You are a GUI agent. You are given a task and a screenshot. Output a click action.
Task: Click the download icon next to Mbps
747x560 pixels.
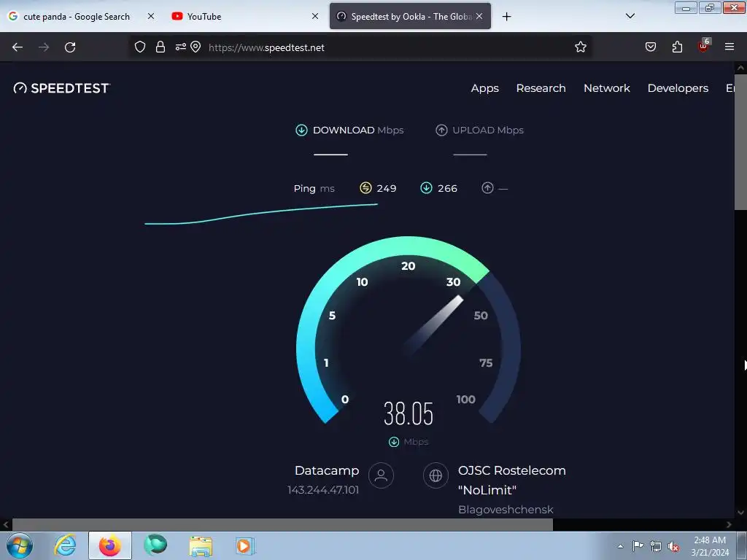click(394, 442)
